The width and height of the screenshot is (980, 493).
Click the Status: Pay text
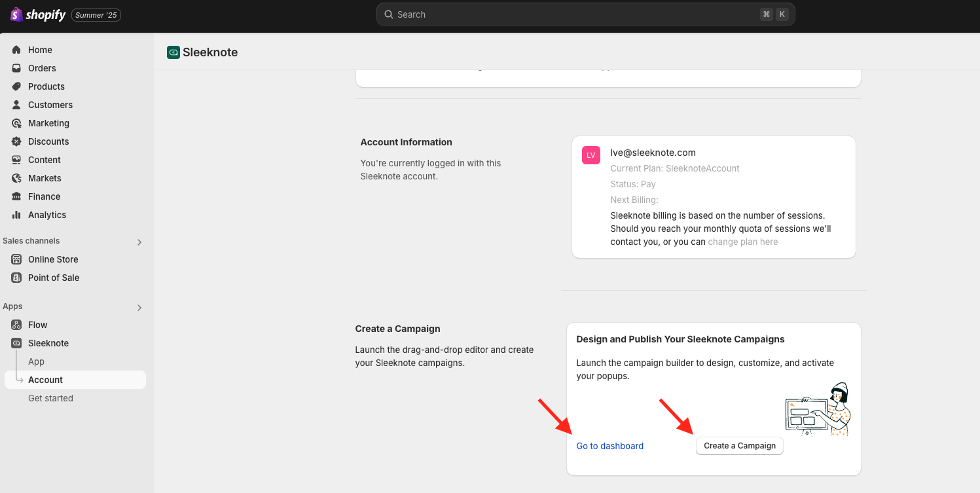click(x=633, y=184)
